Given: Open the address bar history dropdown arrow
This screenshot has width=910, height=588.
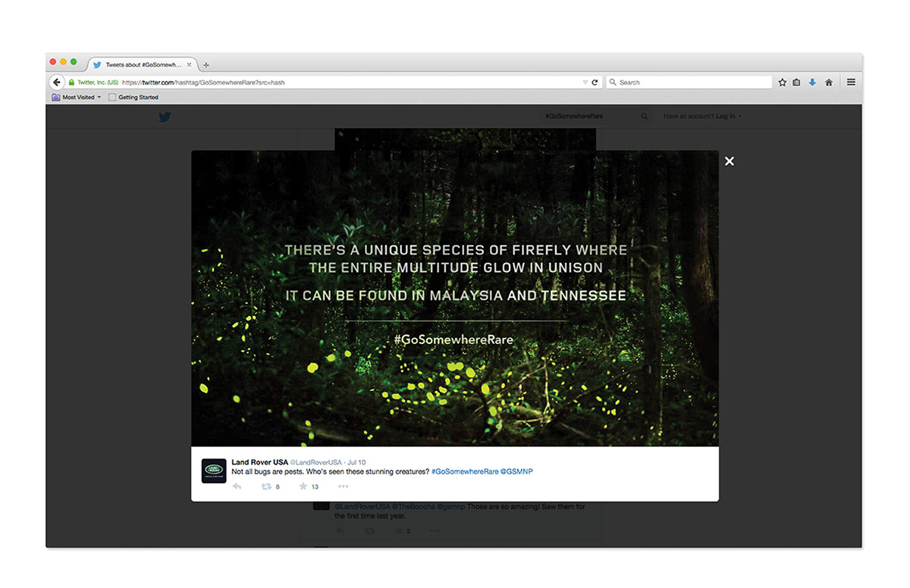Looking at the screenshot, I should tap(585, 82).
